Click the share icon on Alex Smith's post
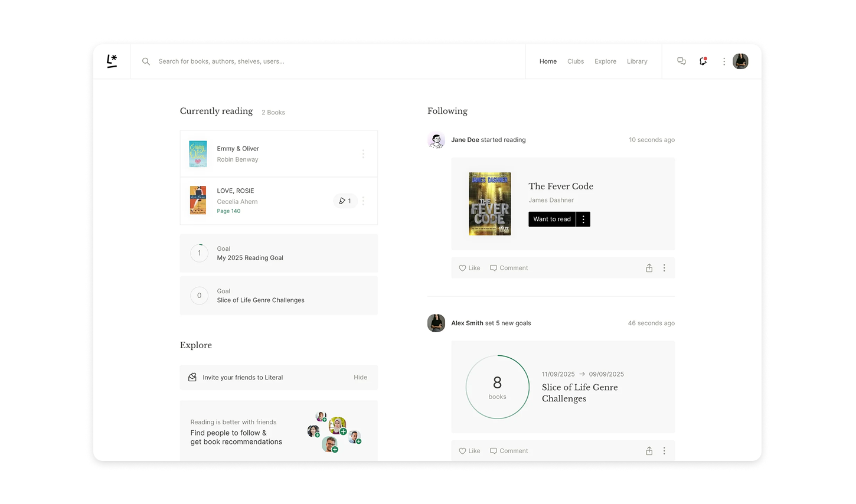This screenshot has height=504, width=856. coord(649,450)
